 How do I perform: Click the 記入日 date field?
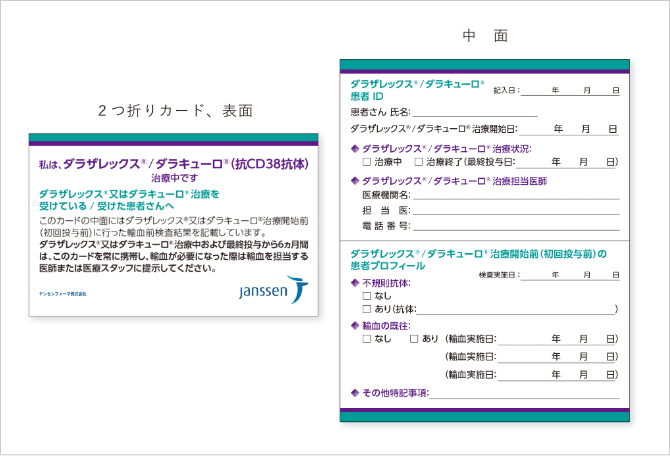(x=570, y=91)
